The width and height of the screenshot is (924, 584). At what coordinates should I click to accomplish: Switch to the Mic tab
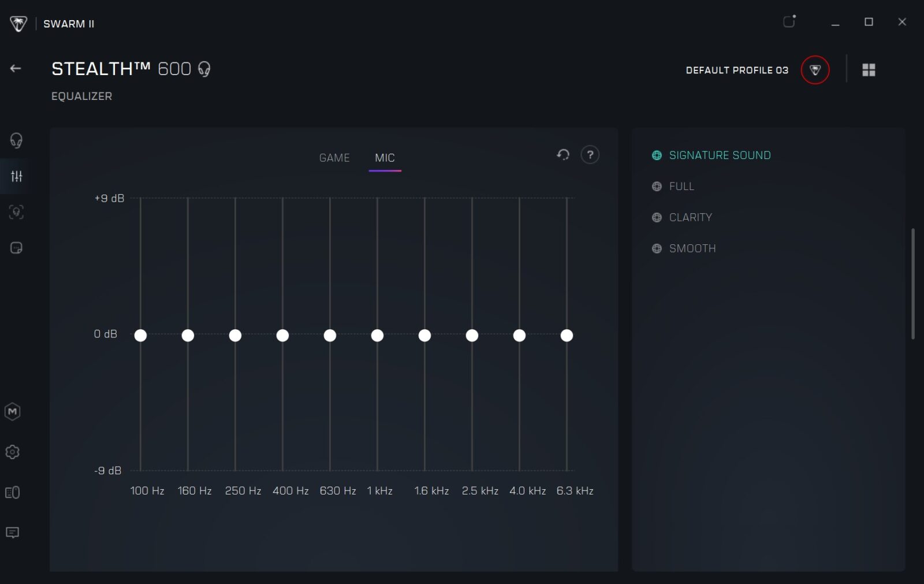pyautogui.click(x=385, y=158)
